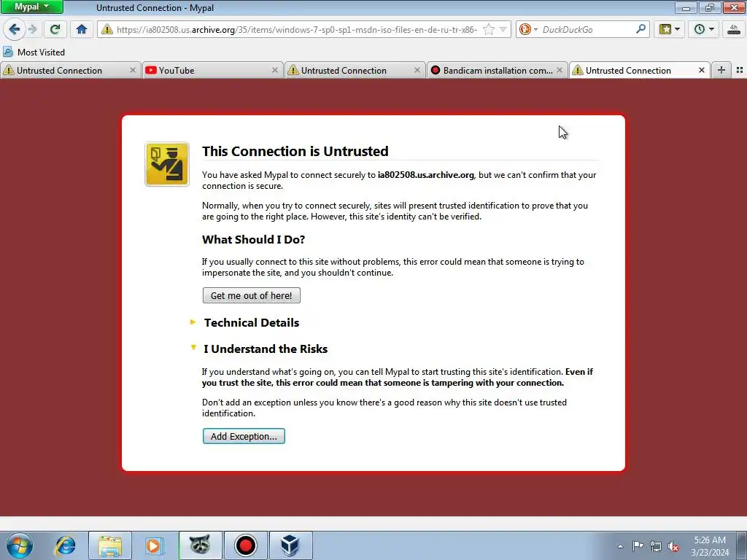747x560 pixels.
Task: Open the address bar history dropdown arrow
Action: tap(503, 29)
